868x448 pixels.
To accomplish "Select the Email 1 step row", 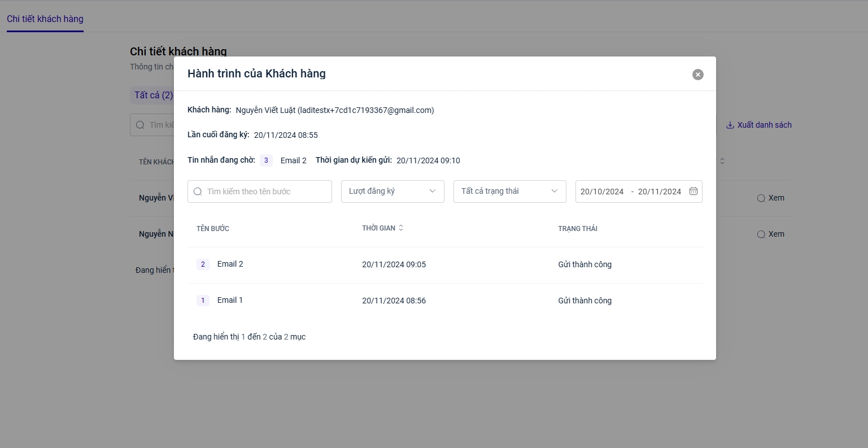I will 230,301.
